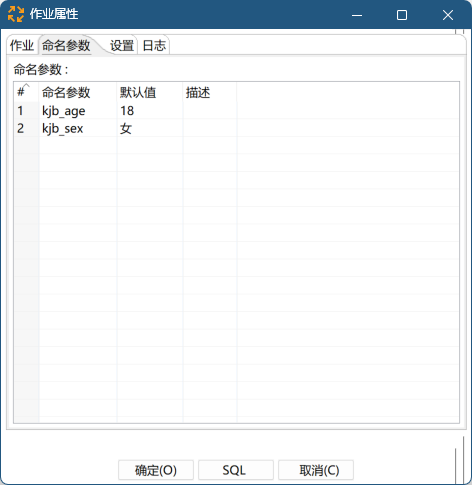Select row number 1
The width and height of the screenshot is (472, 485).
26,111
